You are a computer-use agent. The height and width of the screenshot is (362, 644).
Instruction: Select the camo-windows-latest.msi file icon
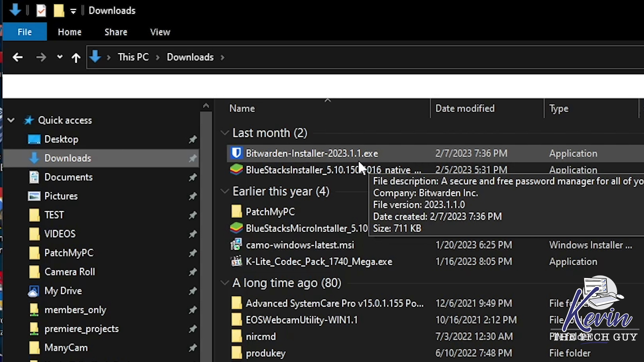pos(236,245)
